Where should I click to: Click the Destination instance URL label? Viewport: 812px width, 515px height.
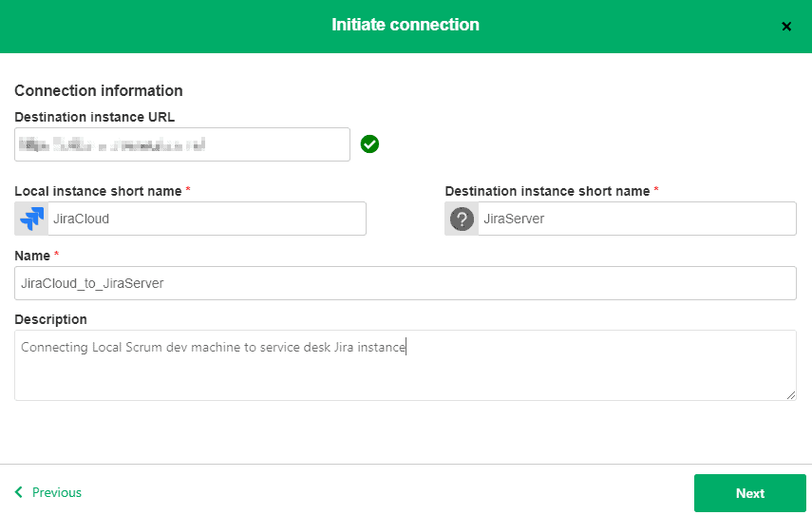94,117
